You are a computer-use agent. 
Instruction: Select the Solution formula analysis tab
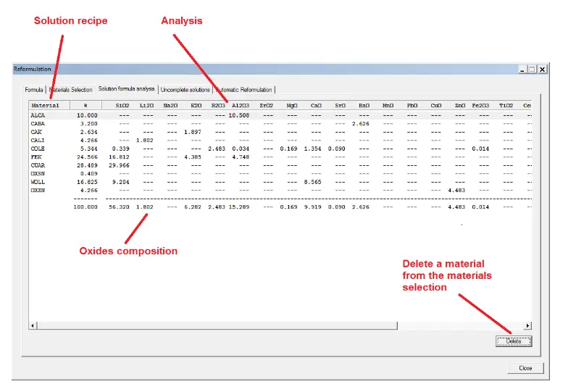(x=127, y=89)
